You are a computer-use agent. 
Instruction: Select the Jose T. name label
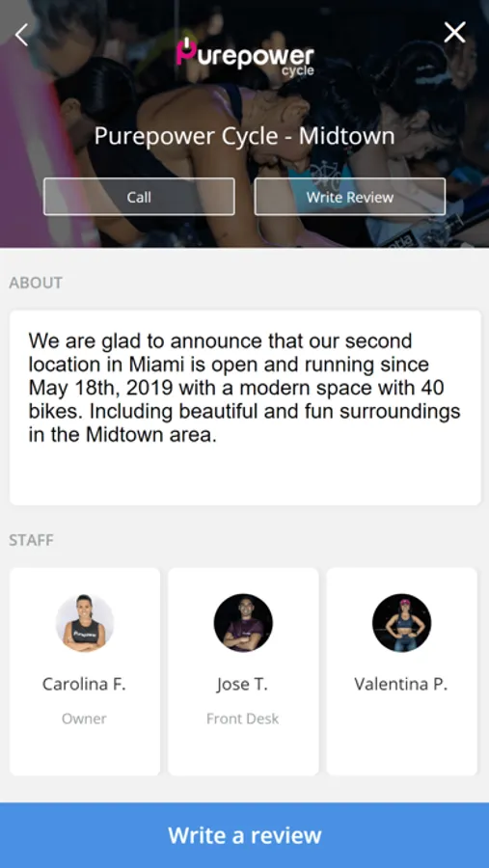(x=242, y=685)
